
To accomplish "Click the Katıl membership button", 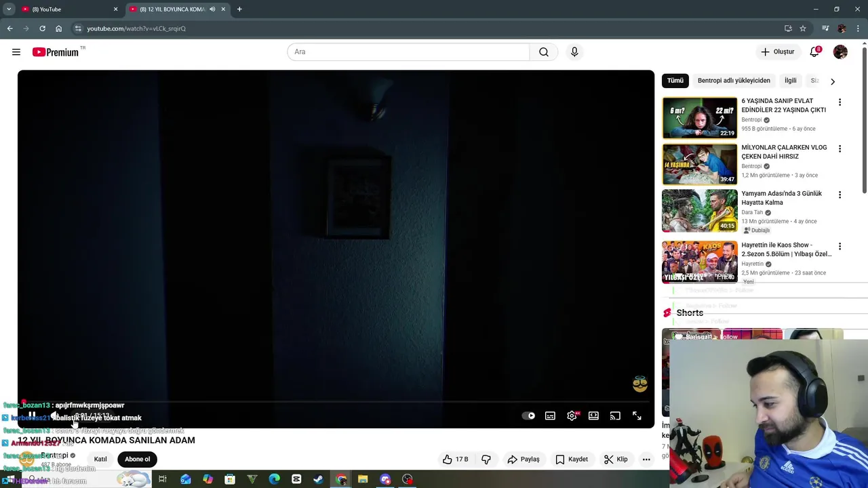I will pos(100,460).
